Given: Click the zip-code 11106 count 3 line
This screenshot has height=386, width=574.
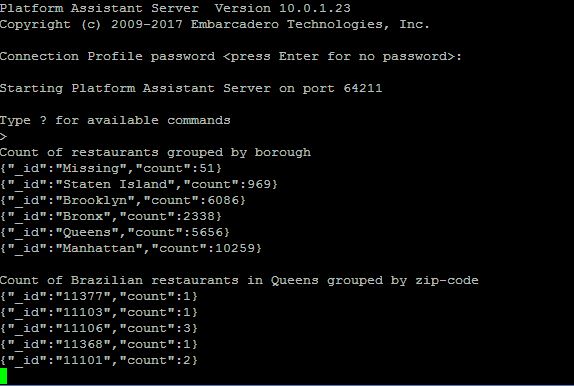Looking at the screenshot, I should coord(99,329).
